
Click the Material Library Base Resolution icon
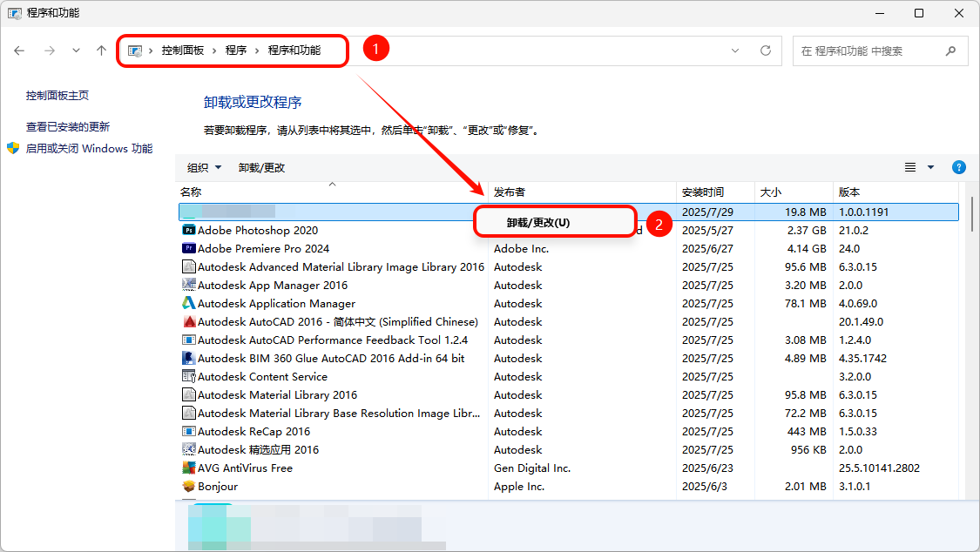(189, 414)
